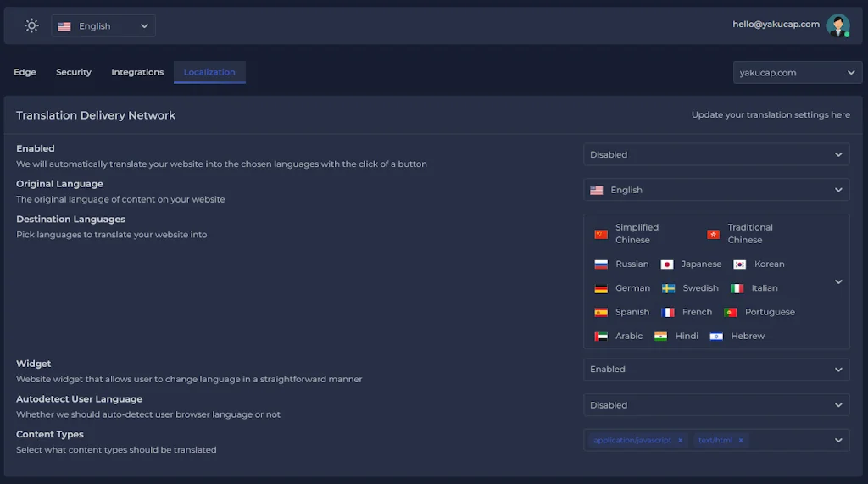Click the Content Types label

coord(50,434)
